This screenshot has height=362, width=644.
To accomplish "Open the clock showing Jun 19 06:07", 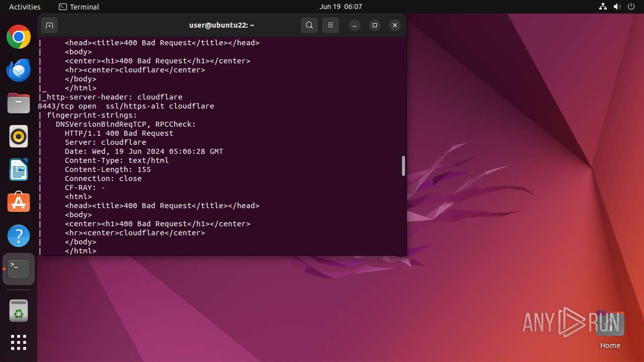I will [341, 7].
